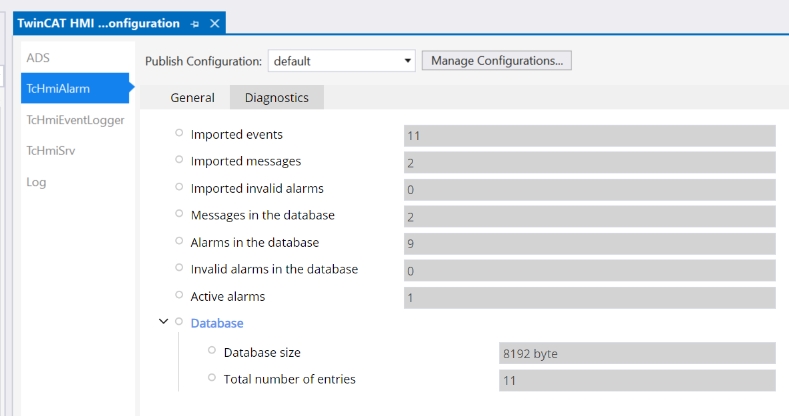Select TcHmiAlarm in the sidebar
789x416 pixels.
click(75, 89)
